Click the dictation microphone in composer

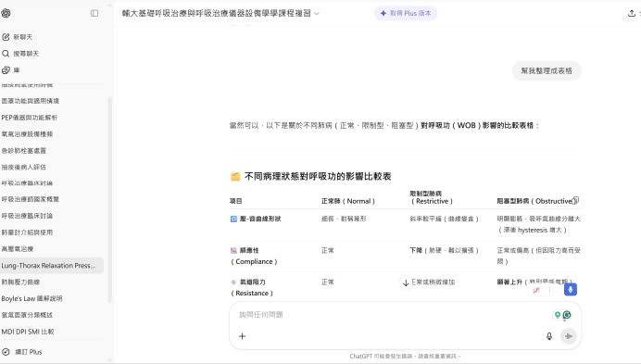point(549,336)
